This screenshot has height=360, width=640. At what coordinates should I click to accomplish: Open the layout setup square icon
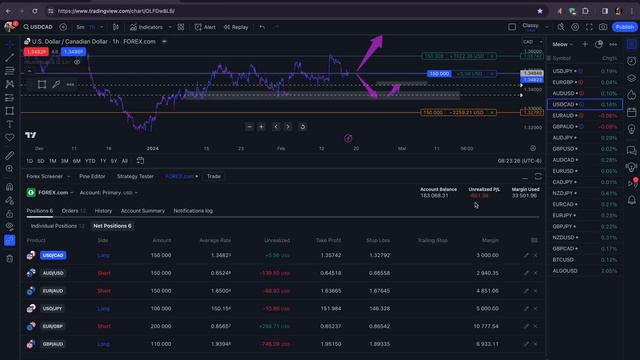coord(512,27)
